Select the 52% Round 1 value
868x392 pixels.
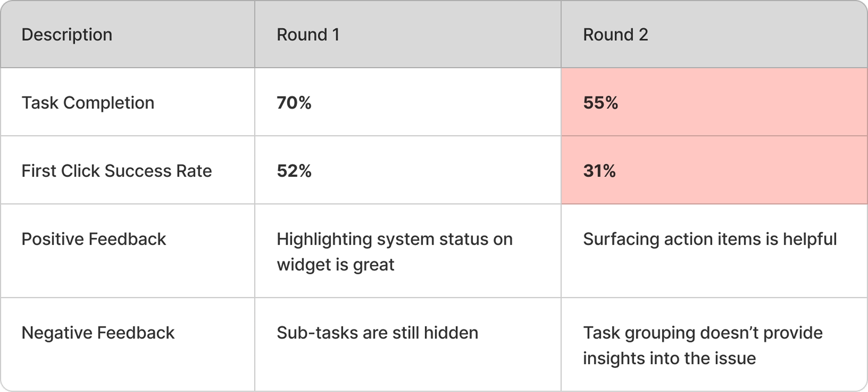click(x=294, y=171)
